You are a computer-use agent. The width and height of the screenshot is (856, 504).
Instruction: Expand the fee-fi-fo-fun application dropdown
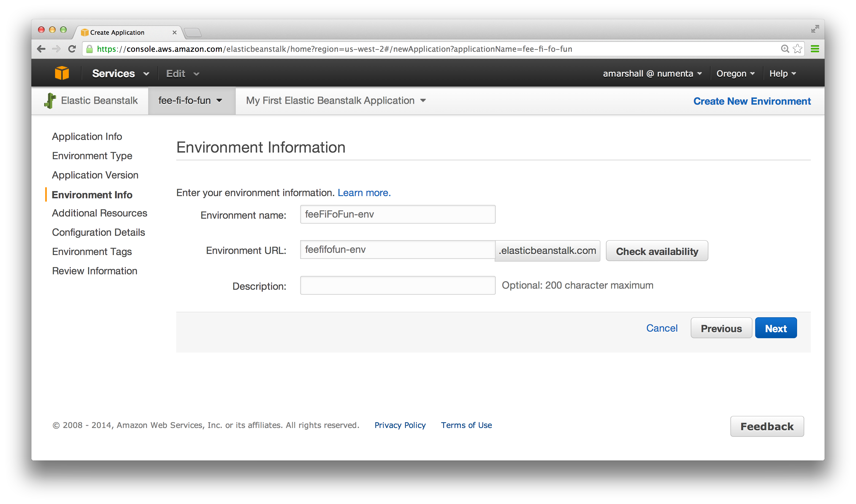190,101
